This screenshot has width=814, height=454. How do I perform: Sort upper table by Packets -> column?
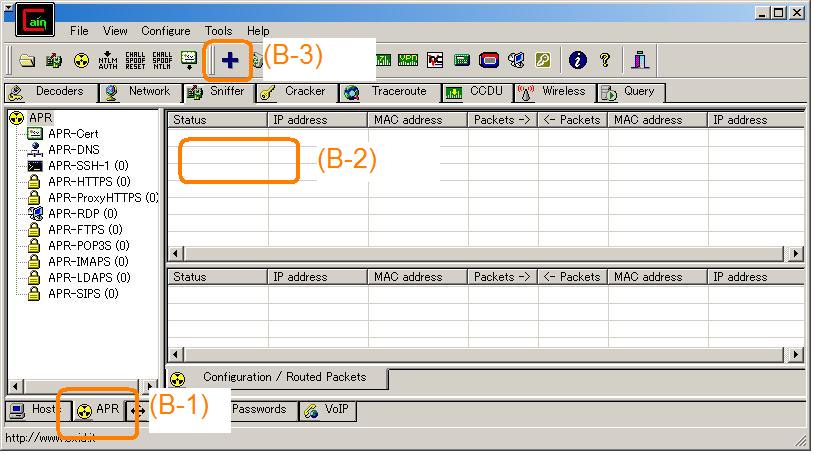click(x=502, y=120)
